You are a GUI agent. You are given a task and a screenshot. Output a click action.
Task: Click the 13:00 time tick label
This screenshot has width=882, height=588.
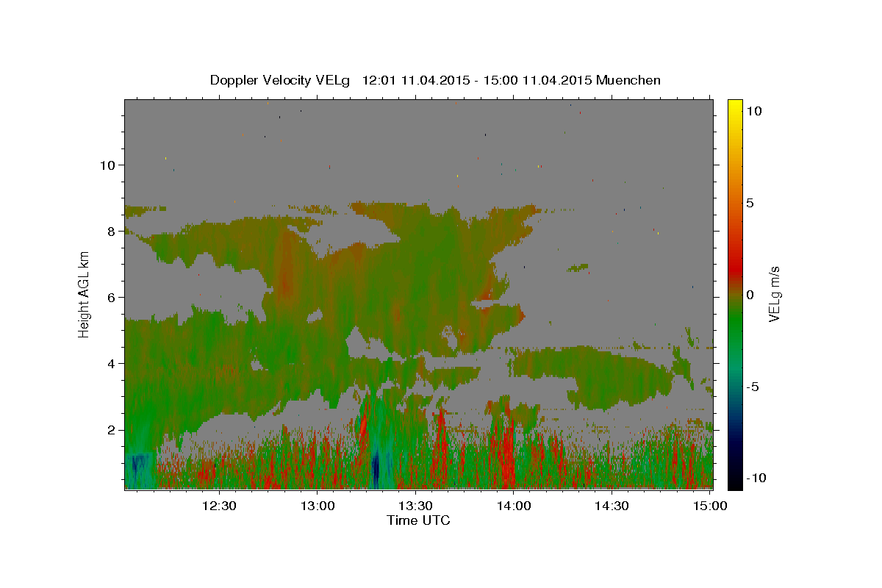[318, 506]
